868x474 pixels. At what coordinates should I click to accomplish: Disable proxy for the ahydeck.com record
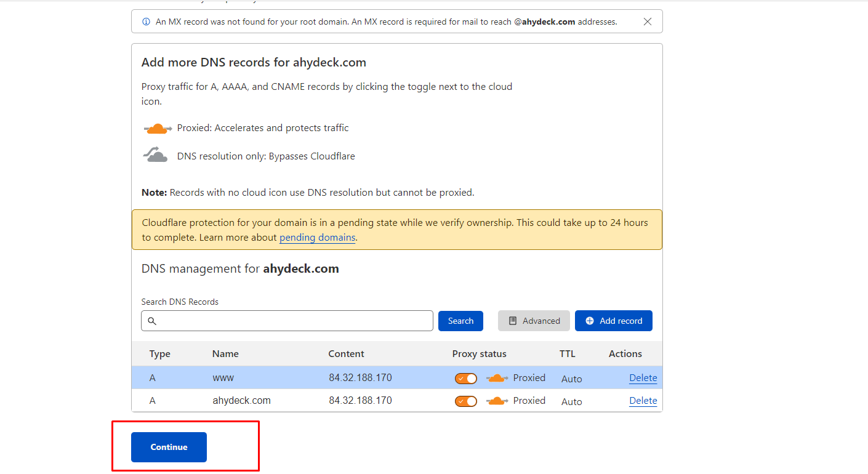click(x=466, y=401)
